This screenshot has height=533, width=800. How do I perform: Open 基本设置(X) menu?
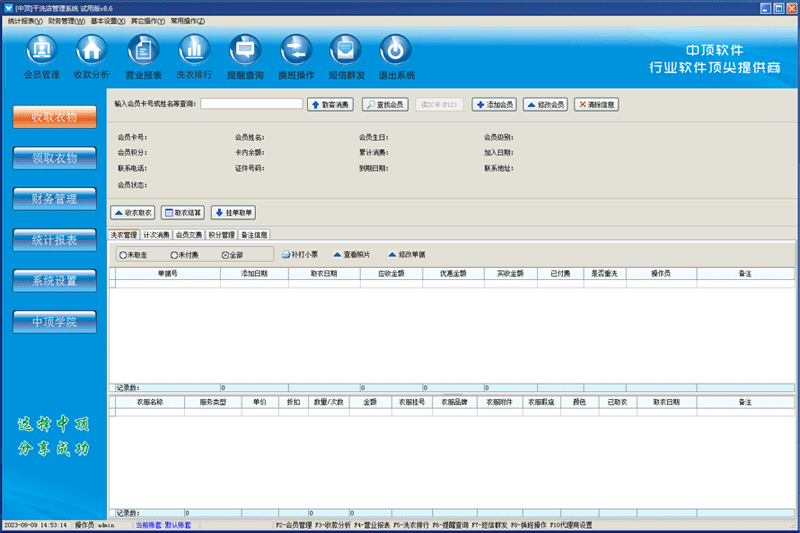point(108,21)
